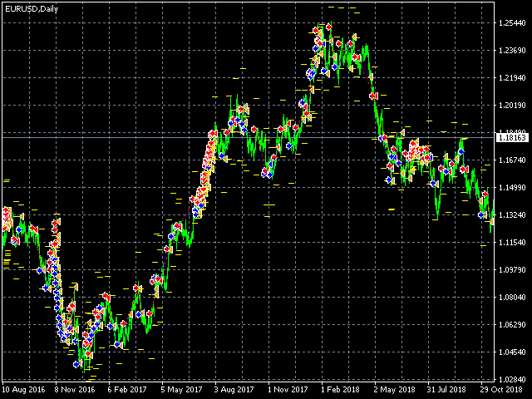532x399 pixels.
Task: Click the 1.08040 price scale label
Action: click(x=512, y=298)
